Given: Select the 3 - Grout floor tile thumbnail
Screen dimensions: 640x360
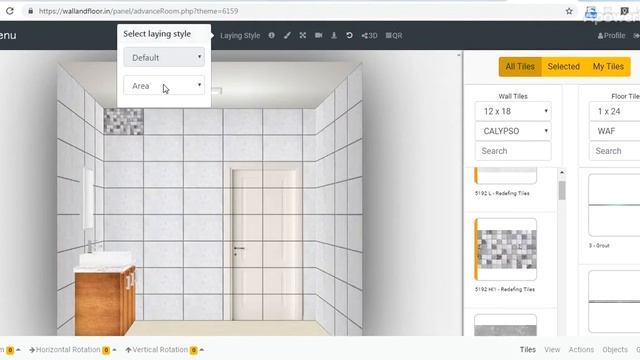Looking at the screenshot, I should coord(614,205).
